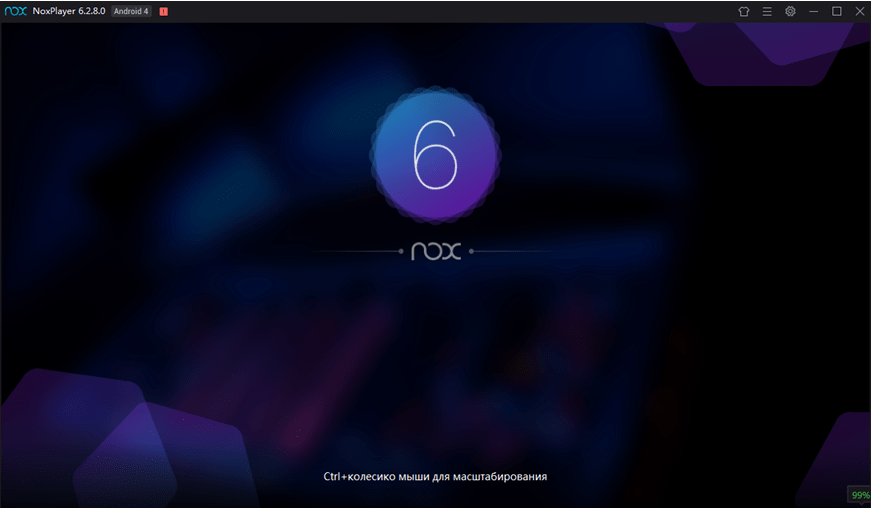Click empty title bar area

450,11
